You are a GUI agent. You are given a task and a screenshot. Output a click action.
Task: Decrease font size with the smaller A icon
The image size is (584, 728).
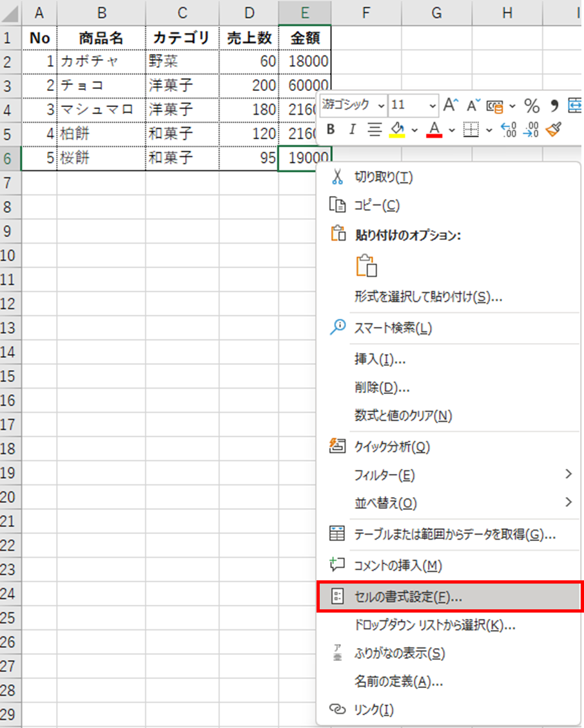pyautogui.click(x=474, y=105)
